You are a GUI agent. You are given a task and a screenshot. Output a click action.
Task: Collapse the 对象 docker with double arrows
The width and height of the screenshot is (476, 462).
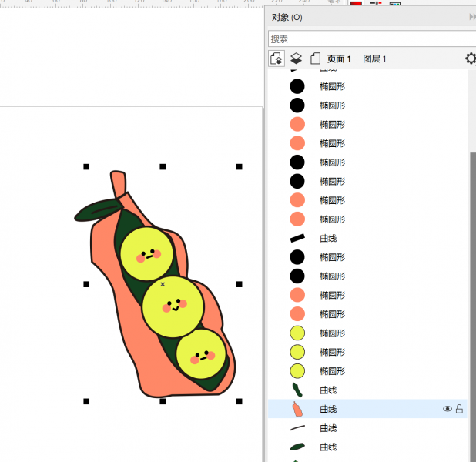(472, 17)
